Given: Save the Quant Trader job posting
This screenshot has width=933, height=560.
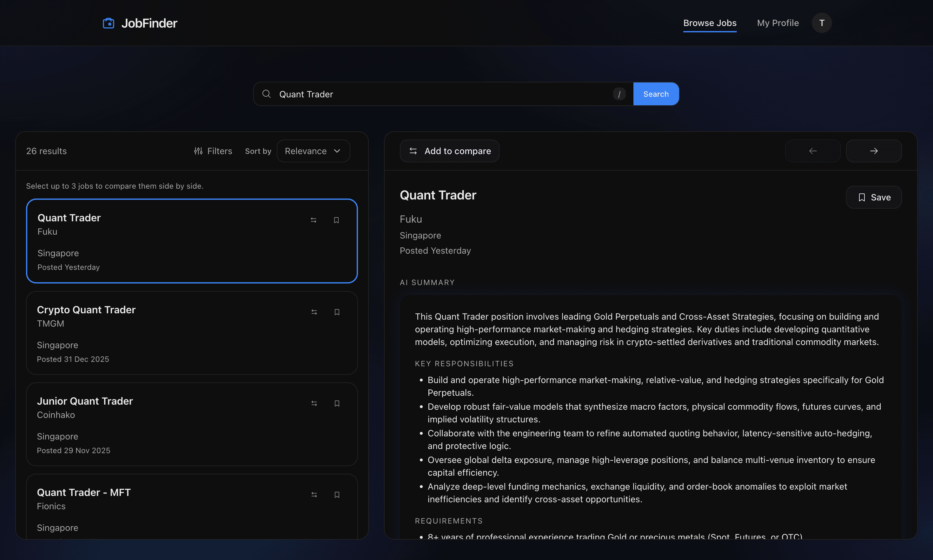Looking at the screenshot, I should click(x=873, y=197).
